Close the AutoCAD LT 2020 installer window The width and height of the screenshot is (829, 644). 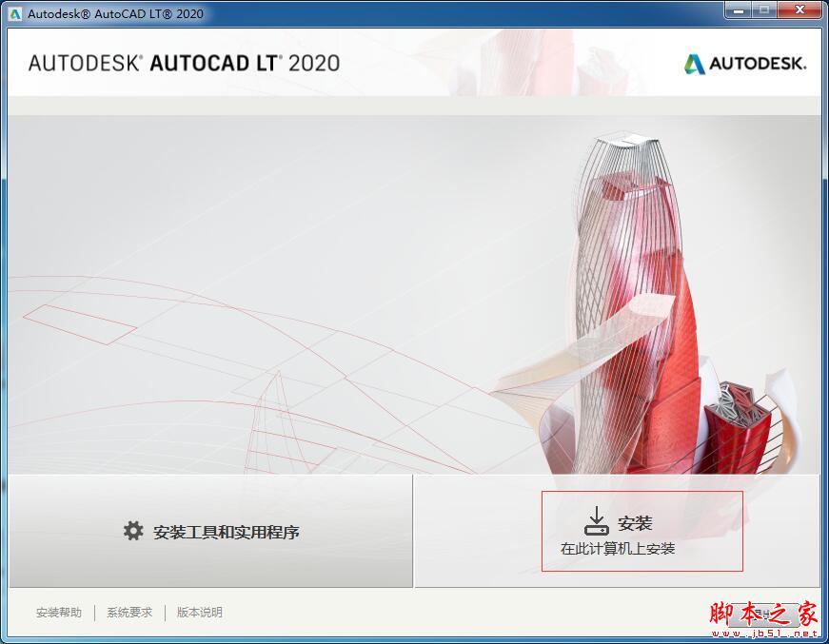coord(799,10)
